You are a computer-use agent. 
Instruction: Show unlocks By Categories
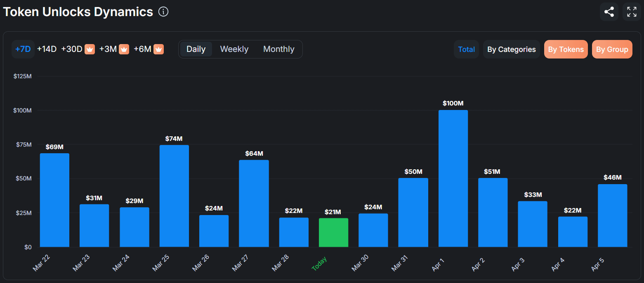[x=512, y=49]
